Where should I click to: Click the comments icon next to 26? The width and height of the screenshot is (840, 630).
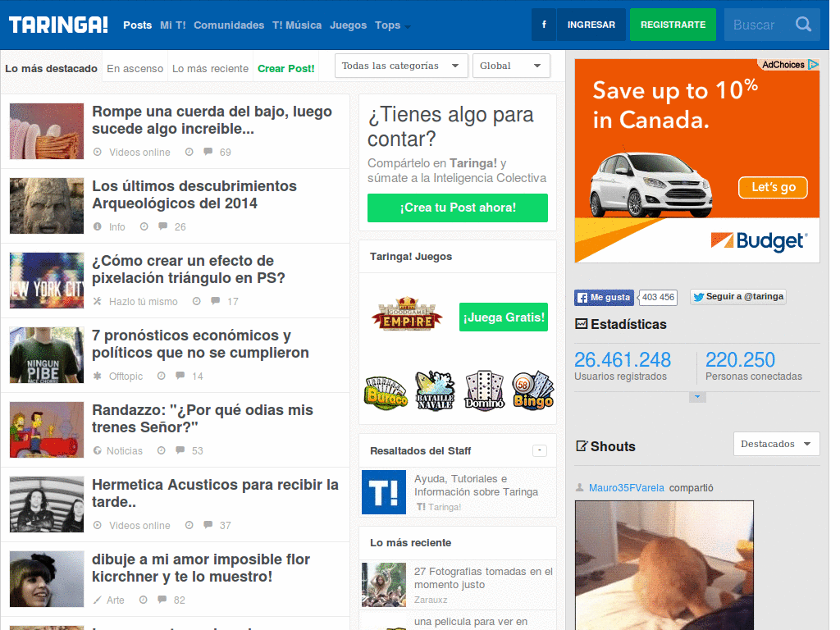pos(163,226)
